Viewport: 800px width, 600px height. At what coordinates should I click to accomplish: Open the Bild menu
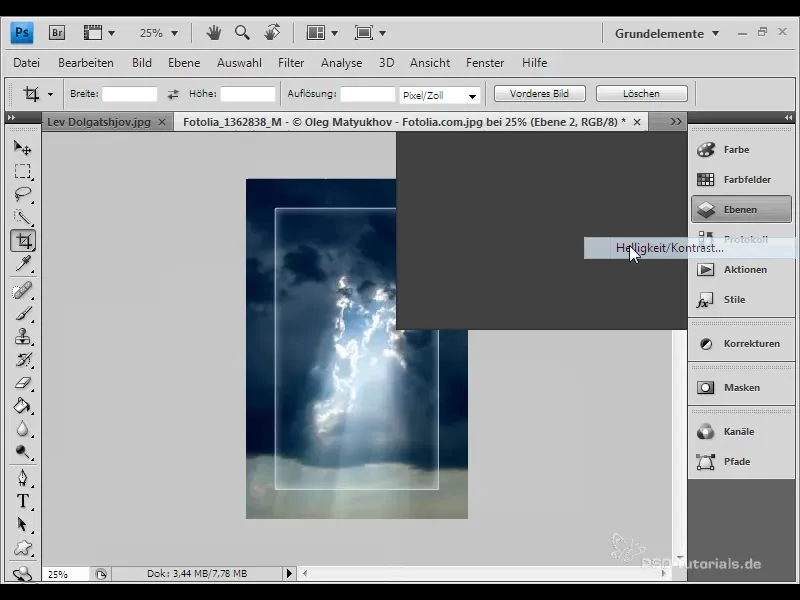142,63
